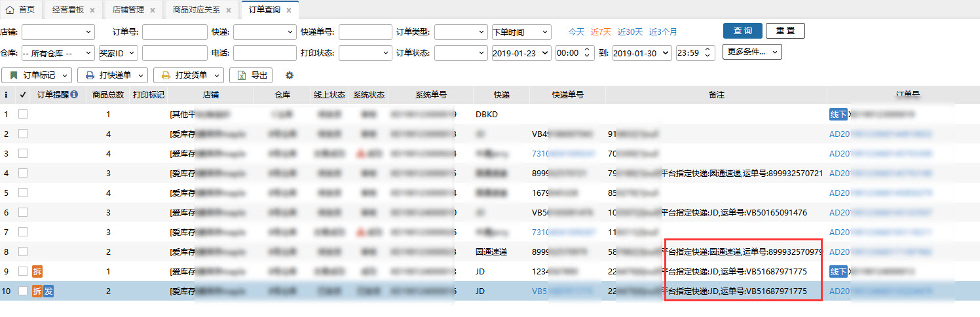Tick the checkbox for row 3

23,153
